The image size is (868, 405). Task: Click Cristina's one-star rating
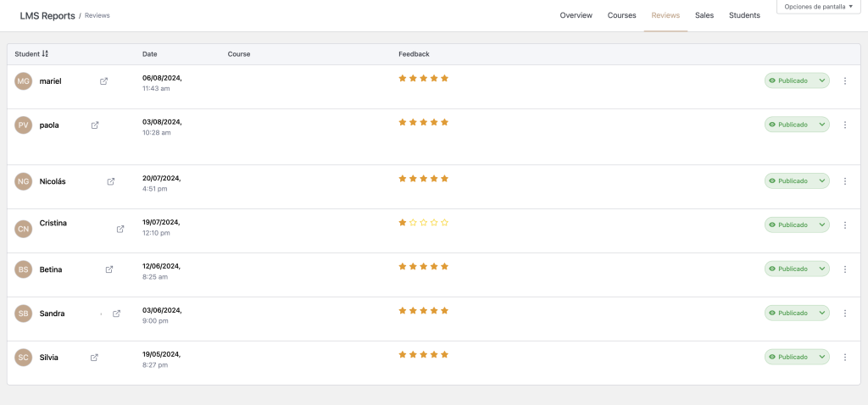point(403,223)
